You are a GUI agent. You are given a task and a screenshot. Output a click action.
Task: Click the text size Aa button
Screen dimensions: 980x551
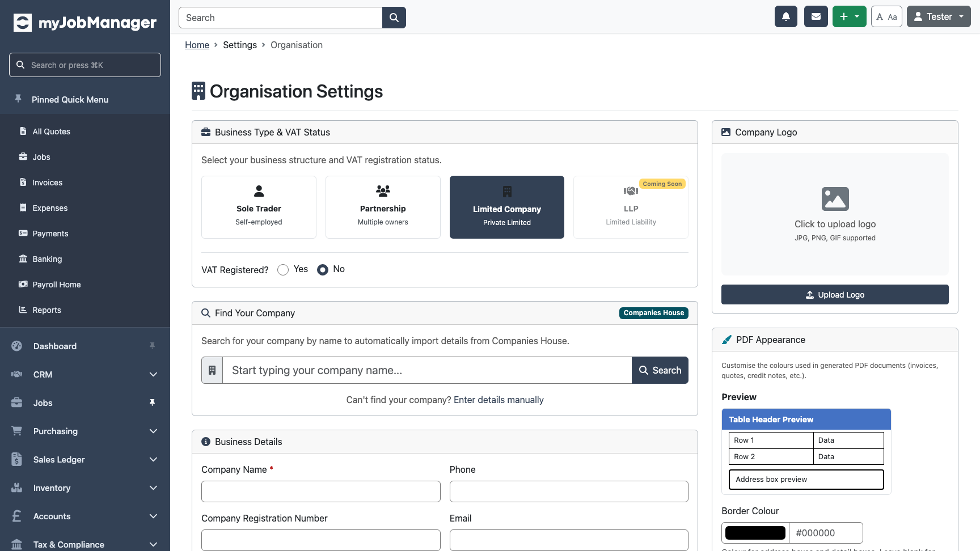[886, 16]
